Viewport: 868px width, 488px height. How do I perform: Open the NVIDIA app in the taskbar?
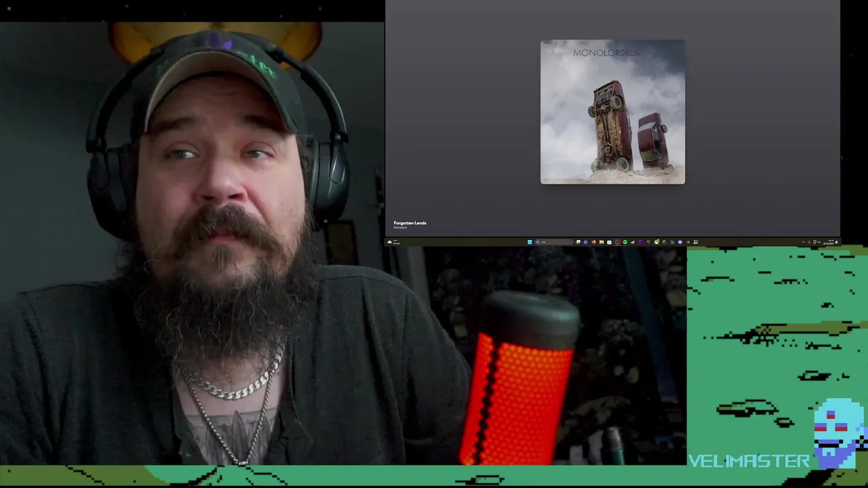pos(688,242)
